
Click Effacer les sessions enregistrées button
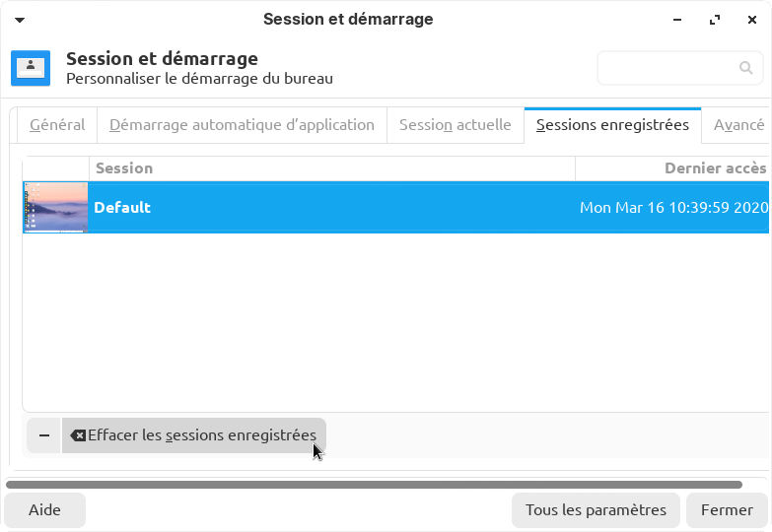pos(193,435)
